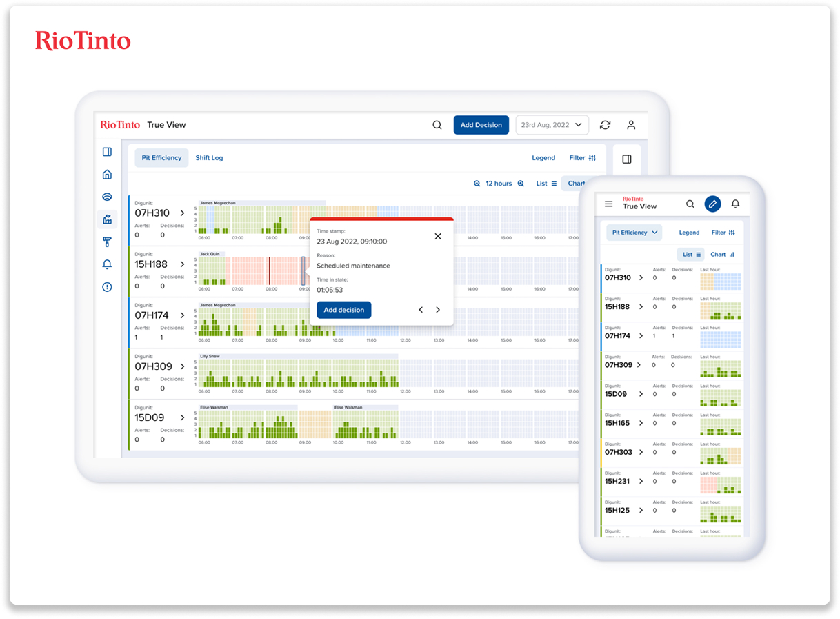Switch to List view on tablet
Viewport: 840px width, 619px height.
[x=546, y=184]
